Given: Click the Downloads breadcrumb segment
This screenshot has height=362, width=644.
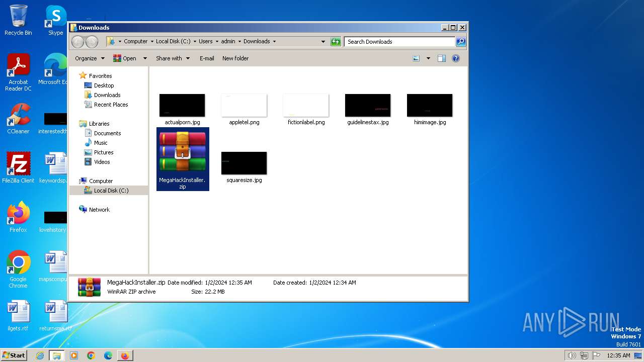Looking at the screenshot, I should pos(257,42).
